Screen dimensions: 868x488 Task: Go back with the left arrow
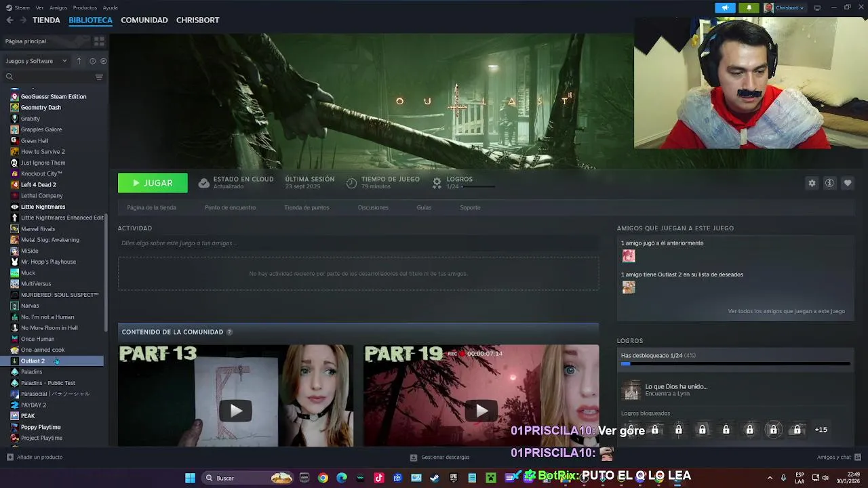click(x=9, y=20)
